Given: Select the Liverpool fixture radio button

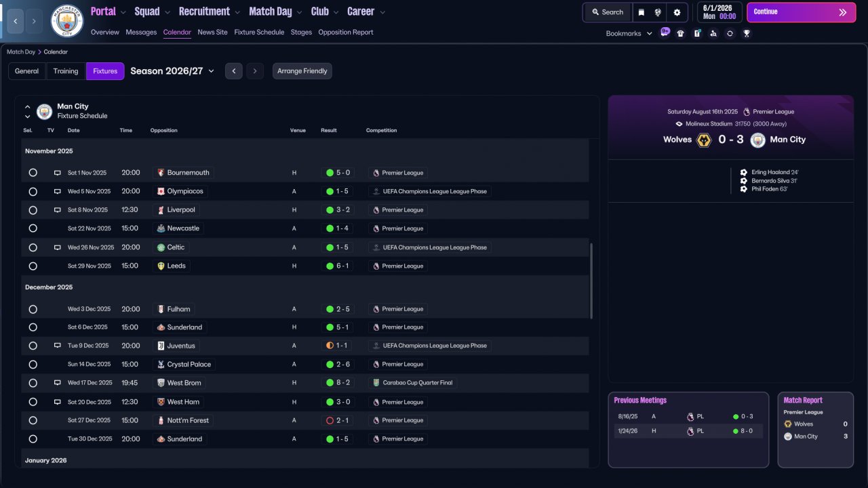Looking at the screenshot, I should click(x=33, y=210).
